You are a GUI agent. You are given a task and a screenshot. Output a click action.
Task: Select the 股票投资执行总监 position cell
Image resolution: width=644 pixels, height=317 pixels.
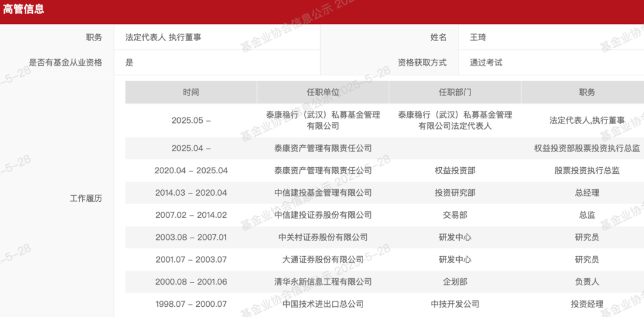pyautogui.click(x=587, y=171)
